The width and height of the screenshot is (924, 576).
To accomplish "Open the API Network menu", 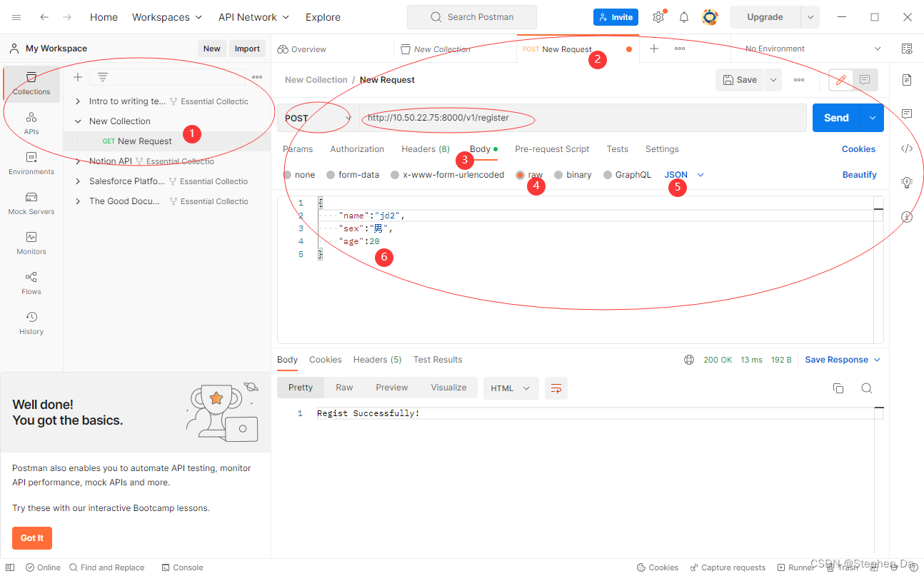I will pyautogui.click(x=253, y=17).
